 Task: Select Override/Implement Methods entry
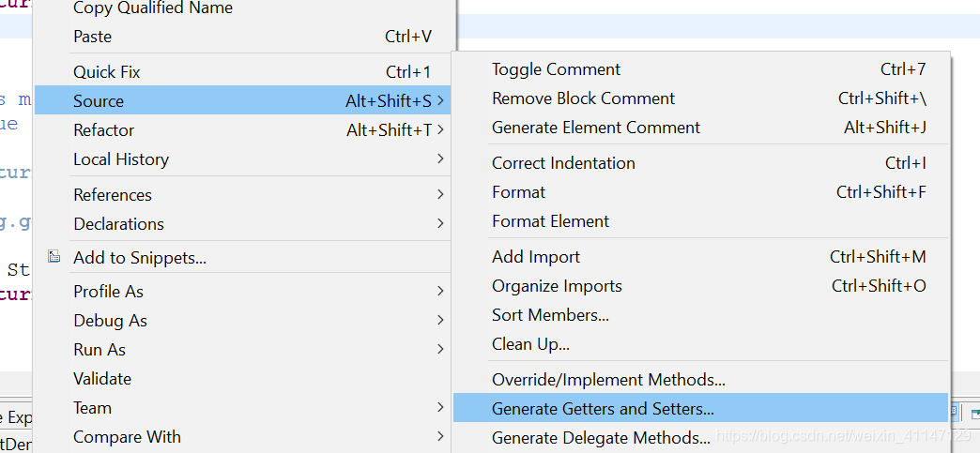click(608, 380)
